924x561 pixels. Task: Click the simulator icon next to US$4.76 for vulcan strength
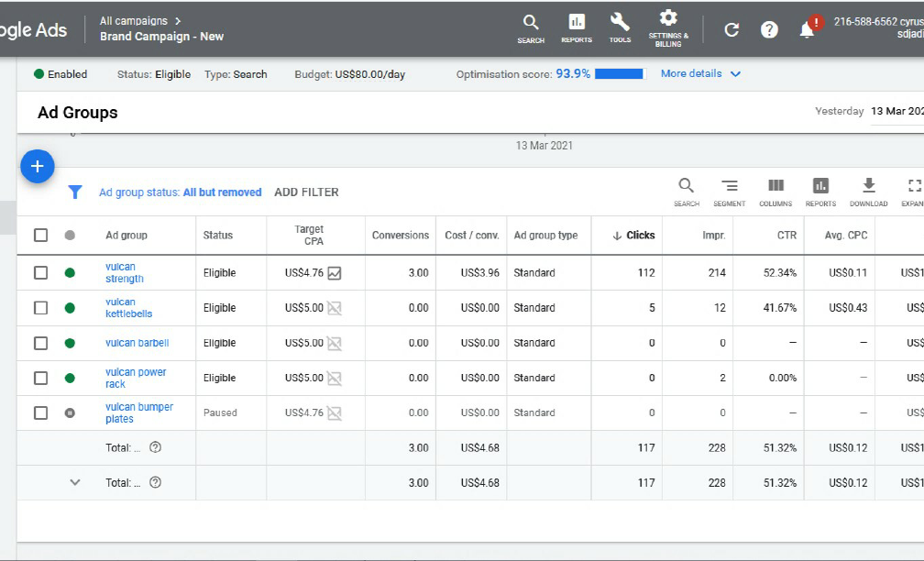pos(334,273)
